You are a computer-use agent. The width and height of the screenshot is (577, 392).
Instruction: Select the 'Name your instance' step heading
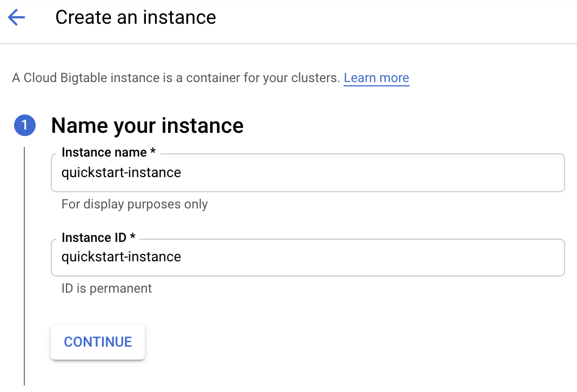[x=147, y=126]
